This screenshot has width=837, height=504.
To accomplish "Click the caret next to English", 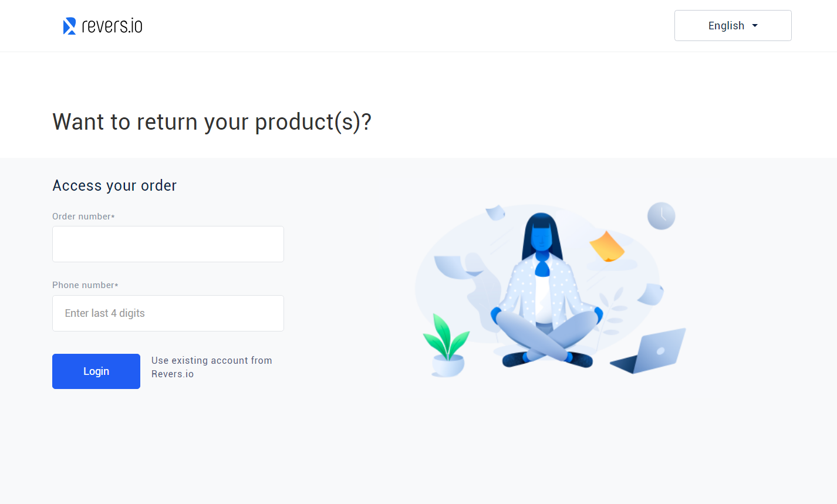I will [x=755, y=25].
